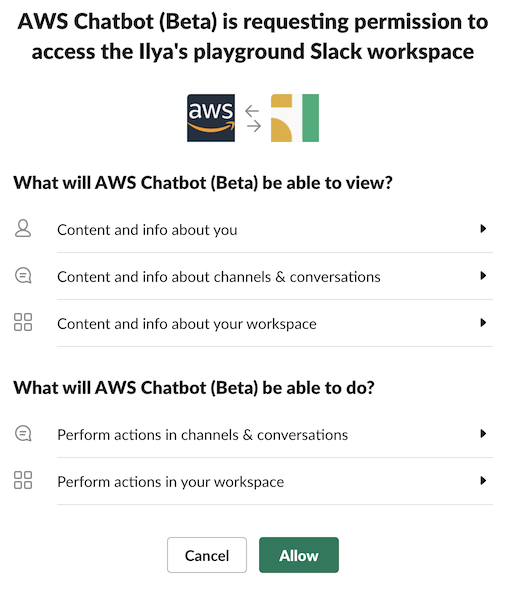Expand arrow for Content about your workspace
Image resolution: width=513 pixels, height=589 pixels.
click(x=483, y=323)
